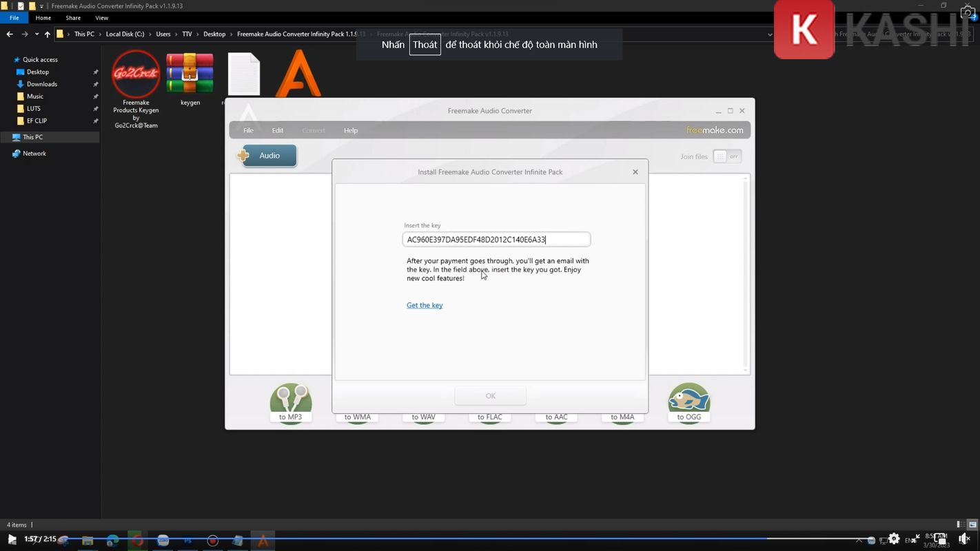Toggle the Join files switch
The width and height of the screenshot is (980, 551).
[x=726, y=156]
